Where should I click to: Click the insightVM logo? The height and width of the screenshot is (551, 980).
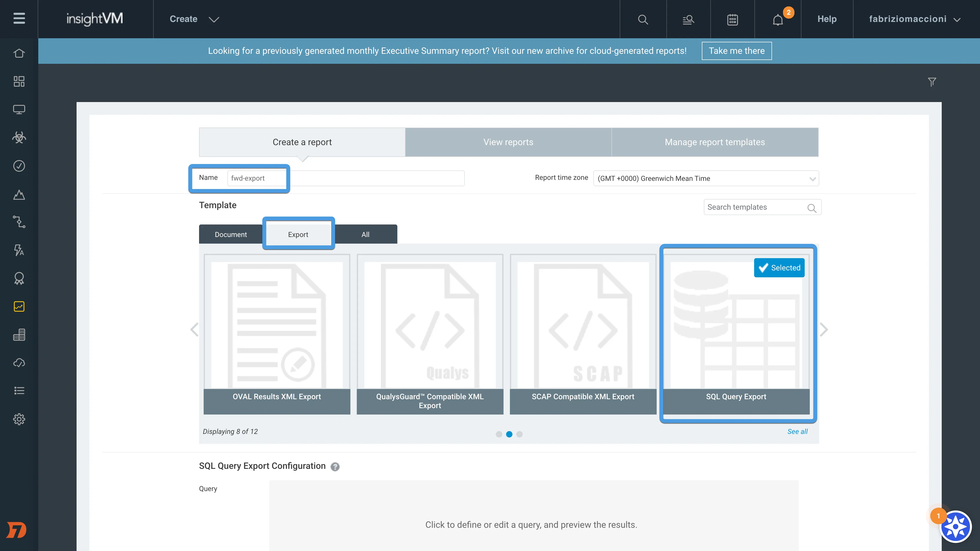95,19
